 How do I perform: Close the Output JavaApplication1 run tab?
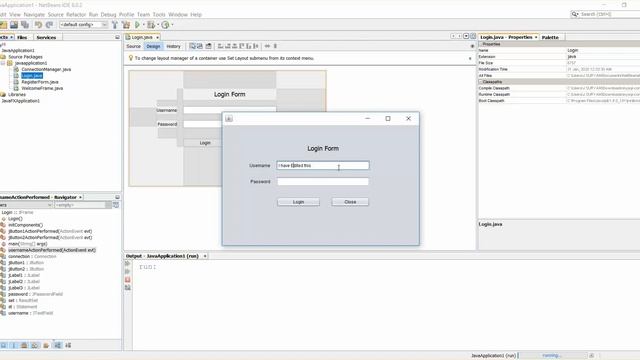tap(205, 256)
